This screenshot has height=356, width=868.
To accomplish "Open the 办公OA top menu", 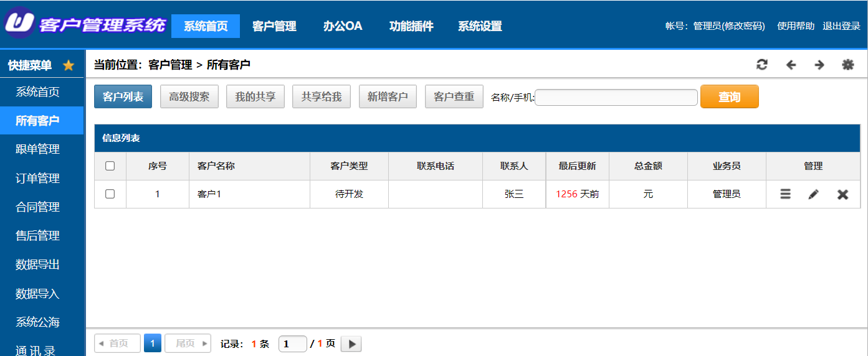I will [x=343, y=26].
